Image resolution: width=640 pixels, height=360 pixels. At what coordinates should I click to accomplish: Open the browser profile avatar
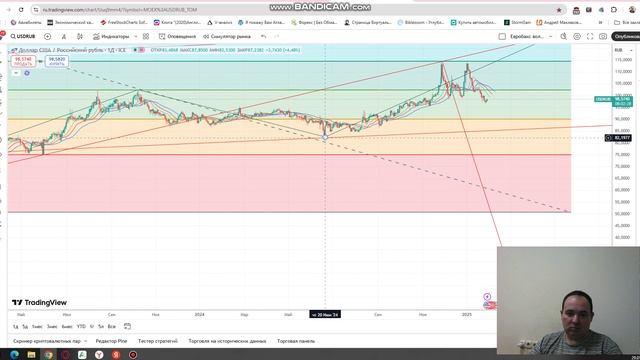pyautogui.click(x=632, y=10)
